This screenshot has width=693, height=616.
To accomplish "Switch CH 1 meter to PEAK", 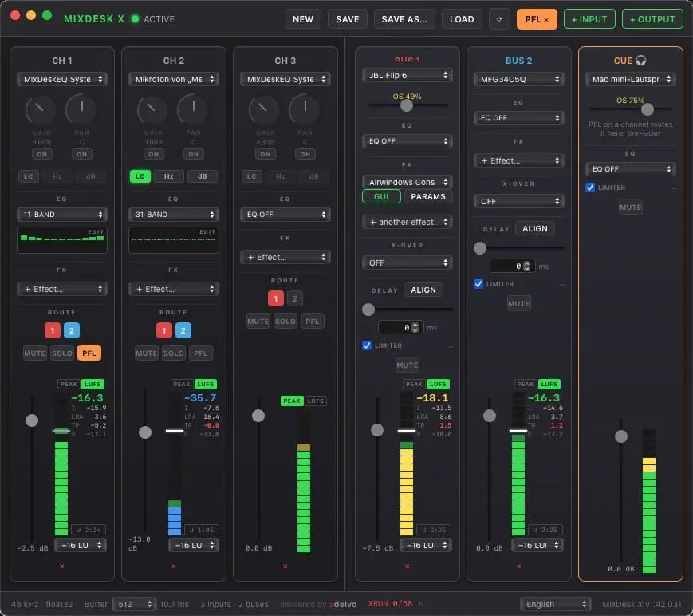I will click(x=69, y=384).
